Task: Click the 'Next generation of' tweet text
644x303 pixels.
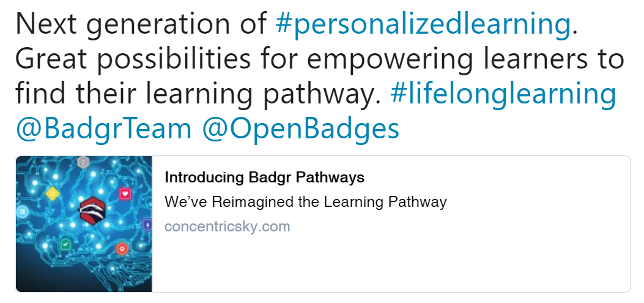Action: 141,24
